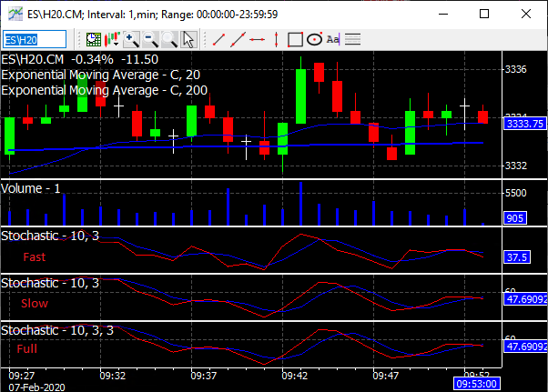The image size is (548, 392).
Task: Select the ellipse drawing tool
Action: click(x=314, y=39)
